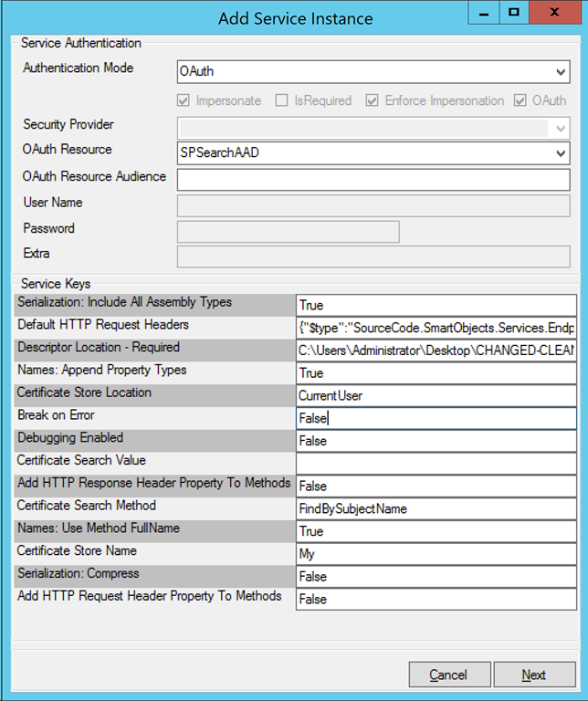Edit the Descriptor Location value

coord(436,350)
